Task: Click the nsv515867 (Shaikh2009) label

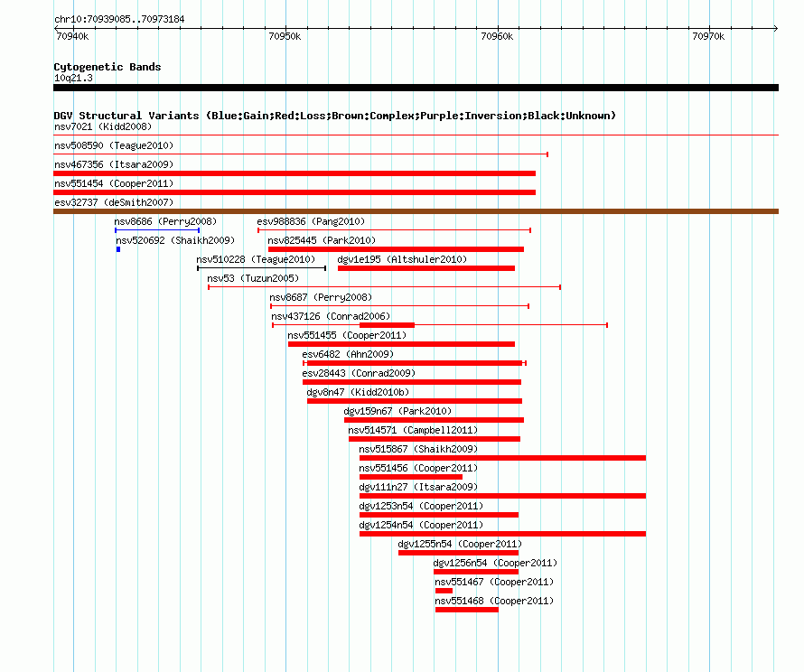Action: pyautogui.click(x=418, y=449)
